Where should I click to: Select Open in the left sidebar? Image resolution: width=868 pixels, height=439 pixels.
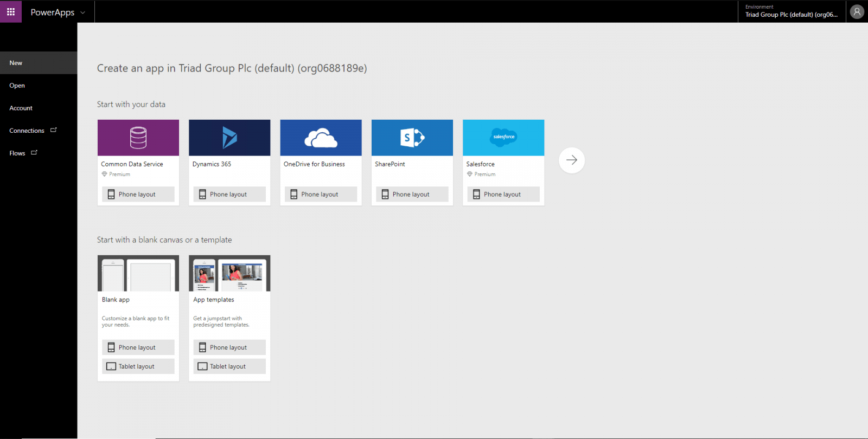[39, 86]
